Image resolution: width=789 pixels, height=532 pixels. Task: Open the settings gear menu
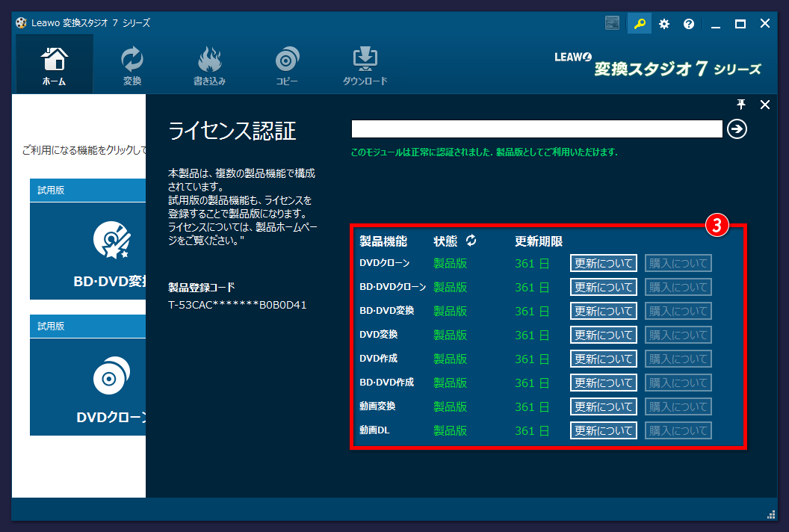pos(663,23)
